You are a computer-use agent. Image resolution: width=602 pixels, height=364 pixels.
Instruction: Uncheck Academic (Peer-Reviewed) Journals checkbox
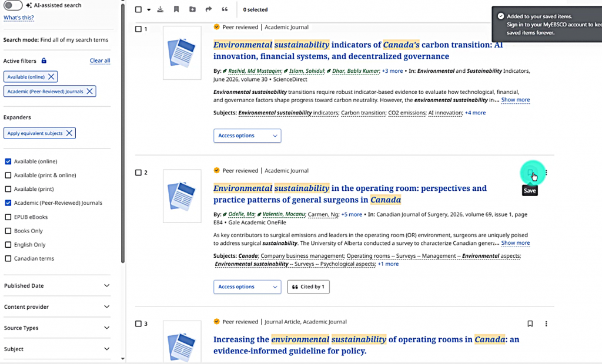tap(8, 203)
